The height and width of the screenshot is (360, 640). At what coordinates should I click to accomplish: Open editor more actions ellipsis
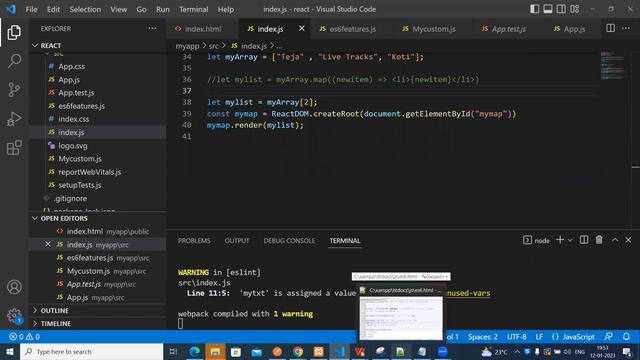(626, 28)
